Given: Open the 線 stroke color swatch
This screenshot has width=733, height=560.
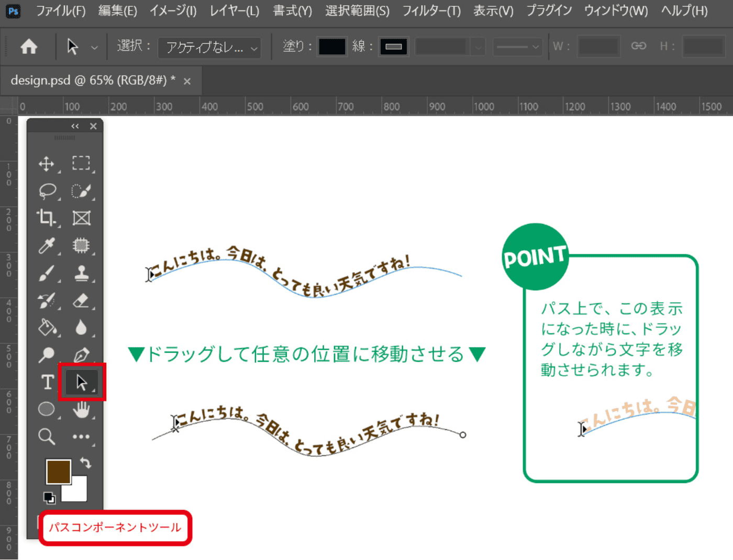Looking at the screenshot, I should (x=393, y=47).
